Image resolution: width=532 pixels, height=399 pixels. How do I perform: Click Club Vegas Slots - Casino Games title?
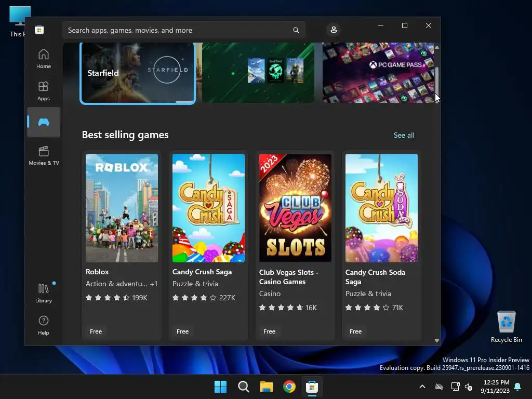(x=289, y=277)
